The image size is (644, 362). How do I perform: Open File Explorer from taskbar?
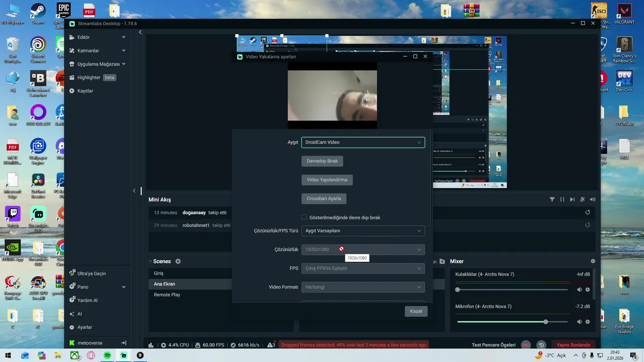click(58, 355)
